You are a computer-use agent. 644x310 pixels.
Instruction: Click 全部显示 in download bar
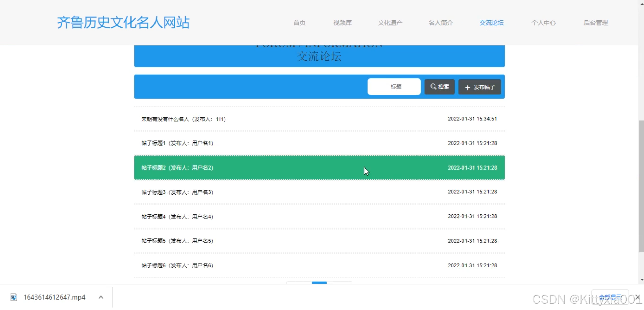[x=610, y=297]
